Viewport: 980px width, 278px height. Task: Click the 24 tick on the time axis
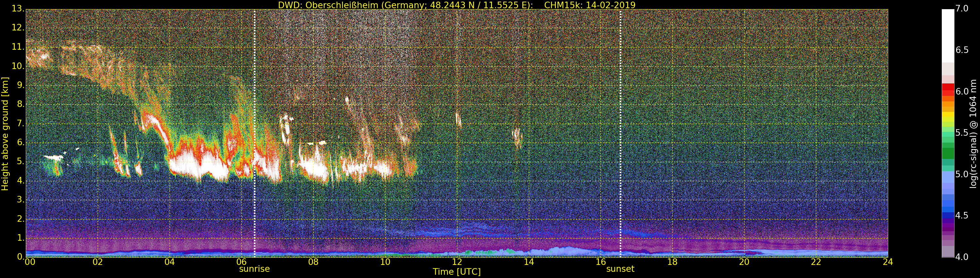click(x=888, y=262)
